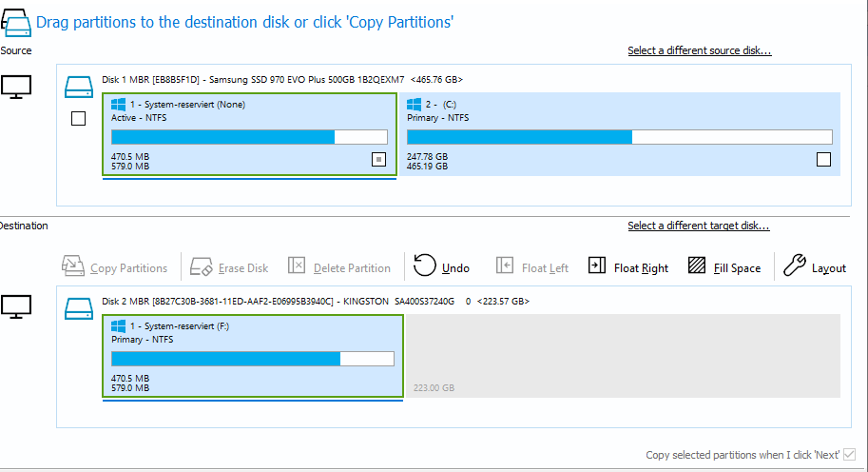Toggle System-reserviert source partition checkbox
Screen dimensions: 868x472
coord(378,160)
